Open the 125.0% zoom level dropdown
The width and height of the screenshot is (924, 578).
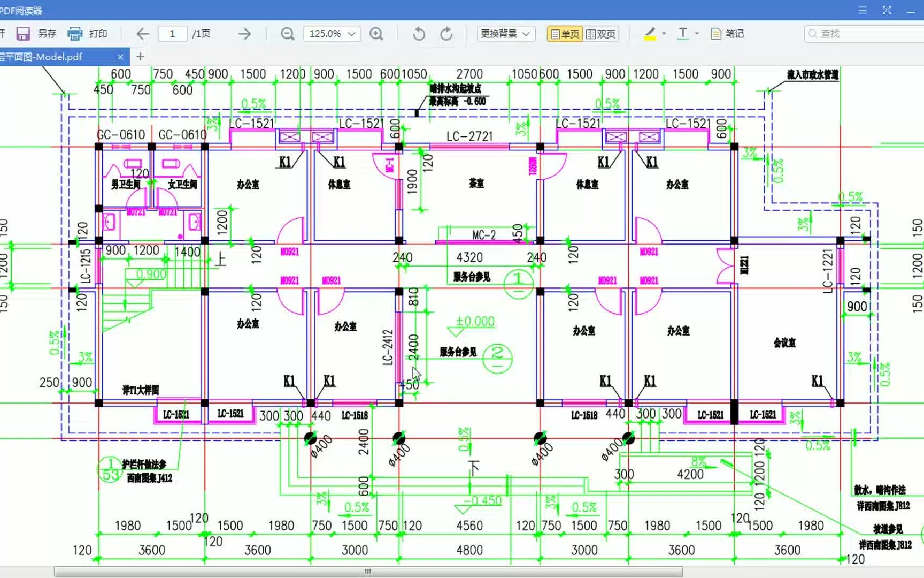(332, 34)
